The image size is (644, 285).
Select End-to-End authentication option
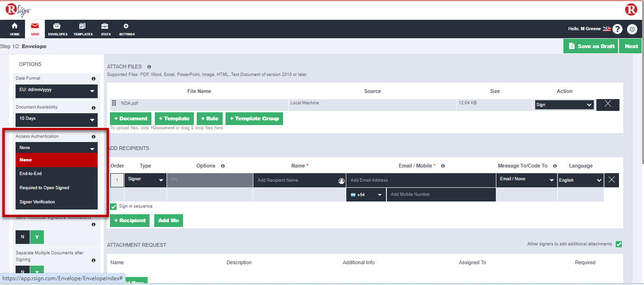click(x=56, y=173)
